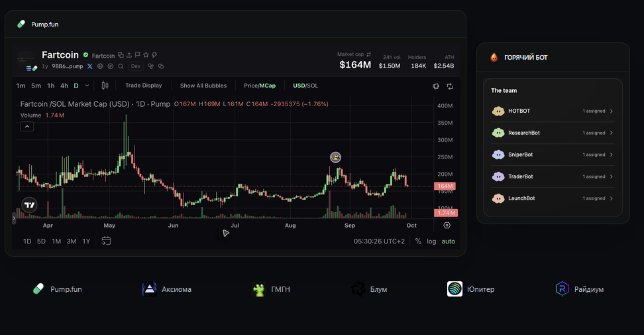
Task: Click the megaphone icon above the chart
Action: pos(436,86)
